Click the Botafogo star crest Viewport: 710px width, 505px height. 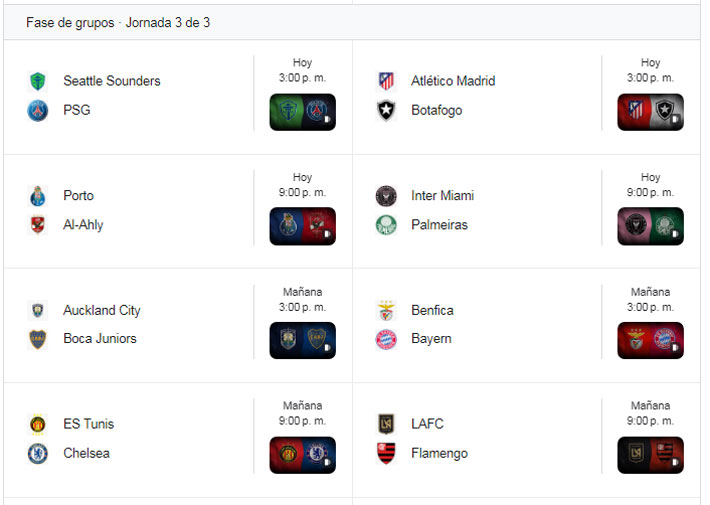click(x=386, y=111)
